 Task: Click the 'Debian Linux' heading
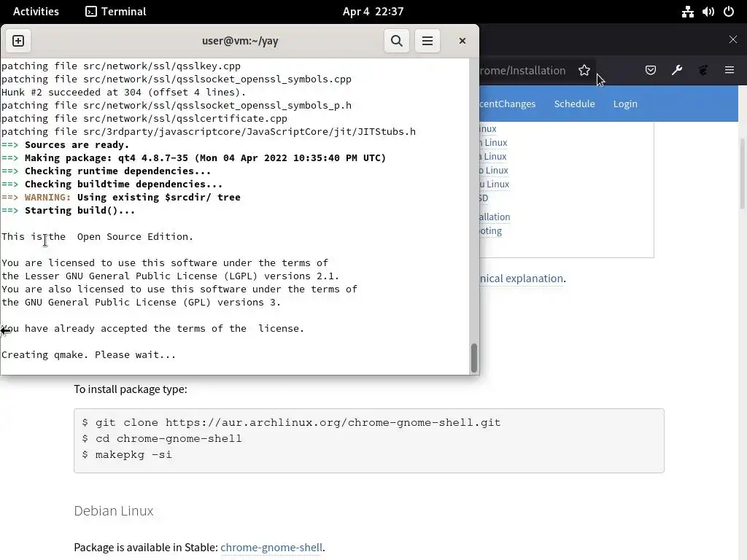pos(113,510)
